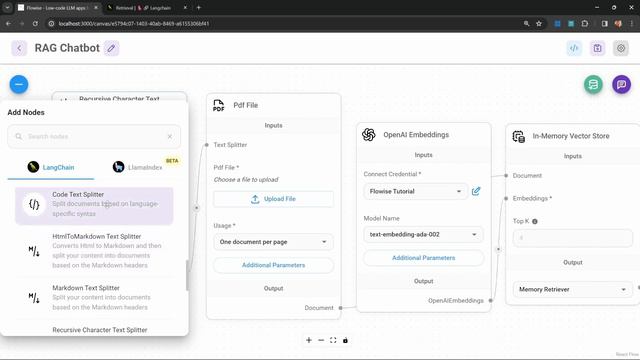
Task: Save the chatflow with the save icon
Action: click(x=598, y=48)
